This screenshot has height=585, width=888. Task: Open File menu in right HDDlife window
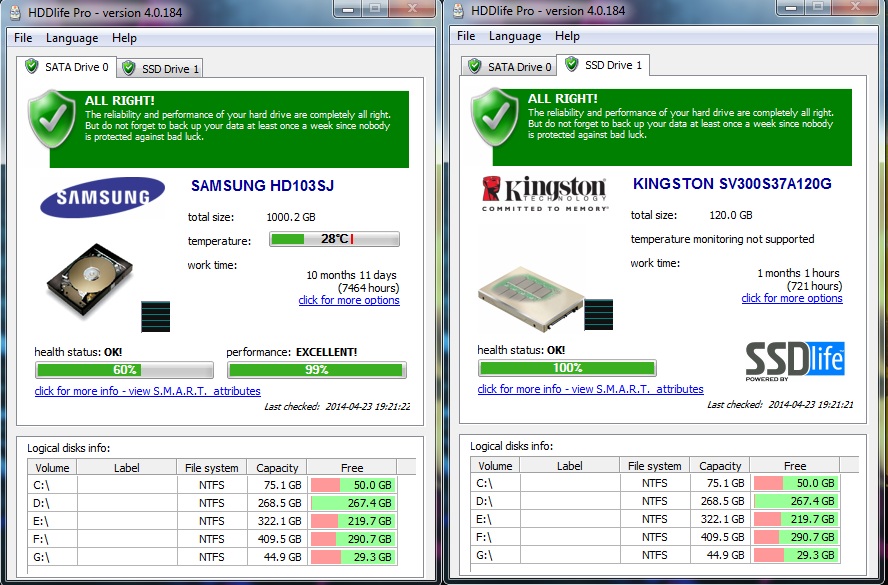click(x=466, y=36)
